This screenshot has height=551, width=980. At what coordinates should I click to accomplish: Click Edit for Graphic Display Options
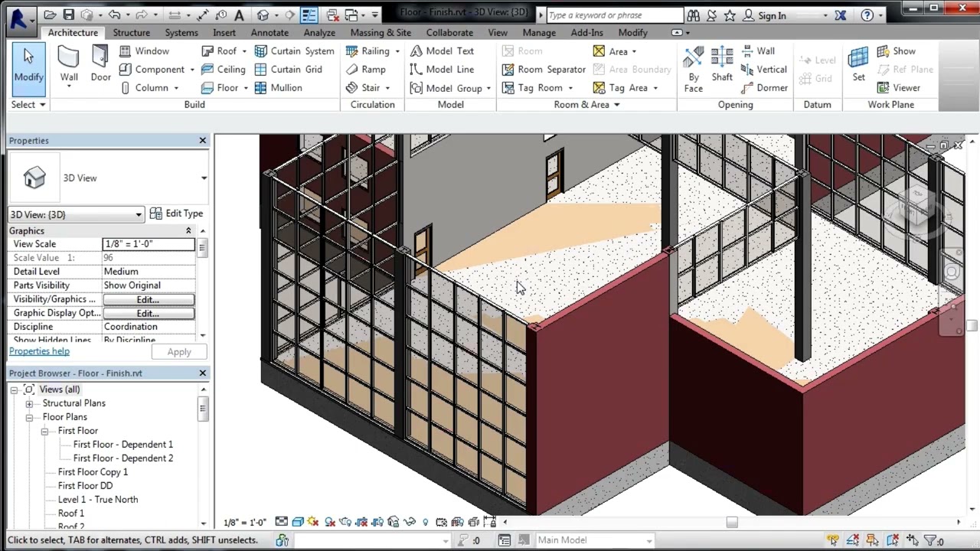149,313
